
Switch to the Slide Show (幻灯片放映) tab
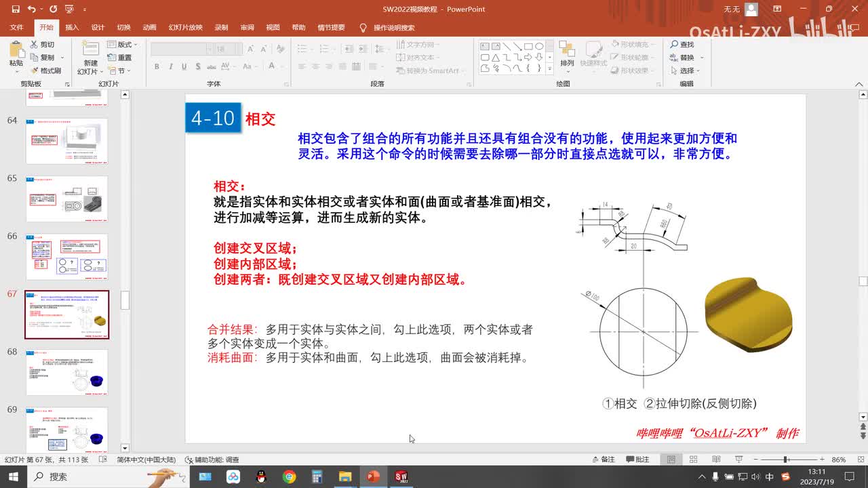(185, 28)
